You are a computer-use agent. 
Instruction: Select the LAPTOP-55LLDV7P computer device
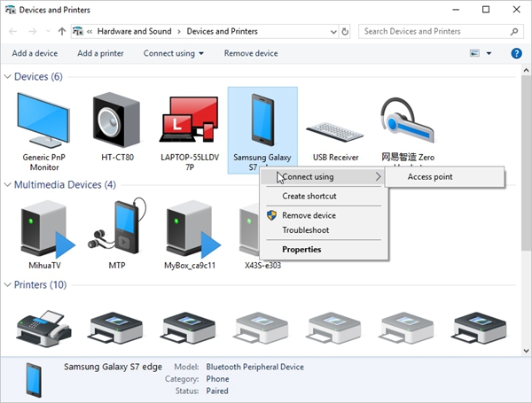(189, 120)
